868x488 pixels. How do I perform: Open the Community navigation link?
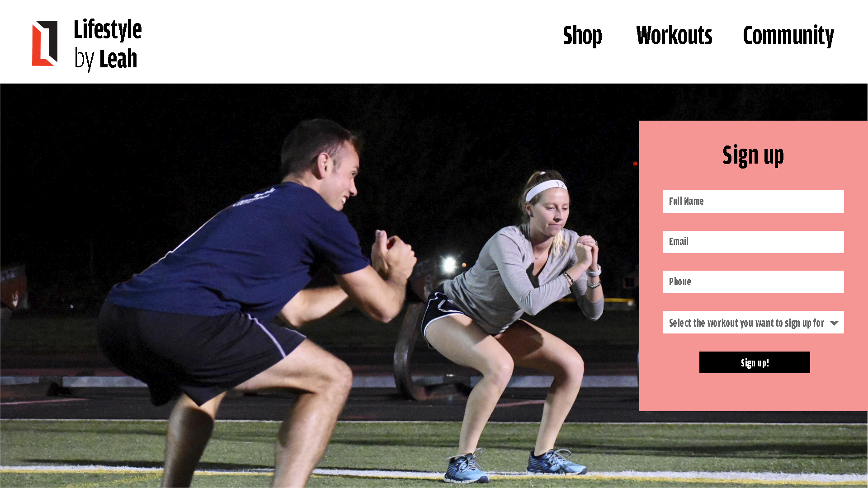788,36
